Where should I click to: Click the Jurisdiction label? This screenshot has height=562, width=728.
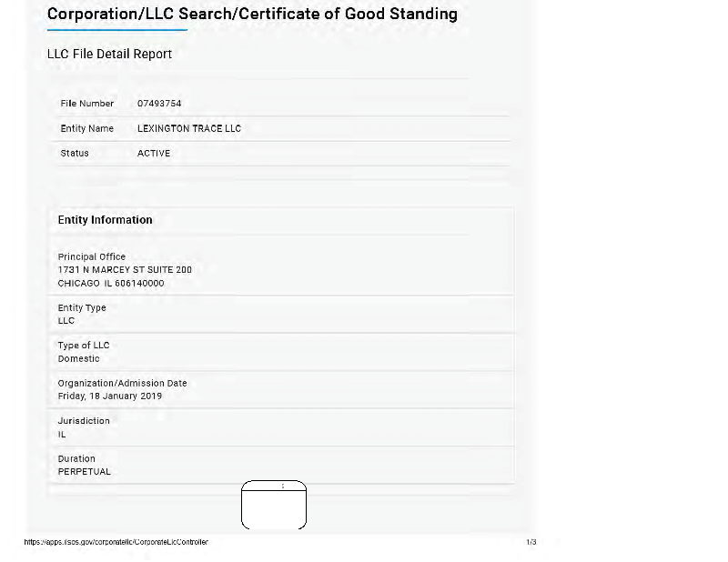[84, 421]
